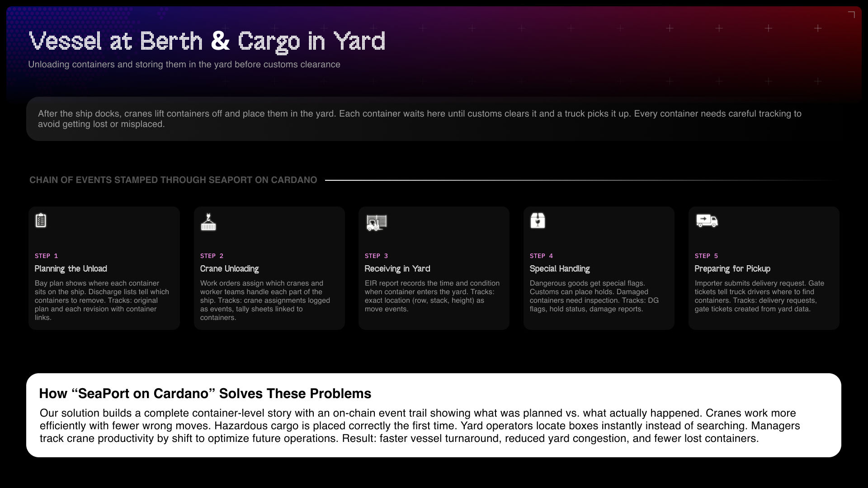
Task: Click the "How SeaPort on Cardano Solves" heading
Action: pyautogui.click(x=205, y=393)
